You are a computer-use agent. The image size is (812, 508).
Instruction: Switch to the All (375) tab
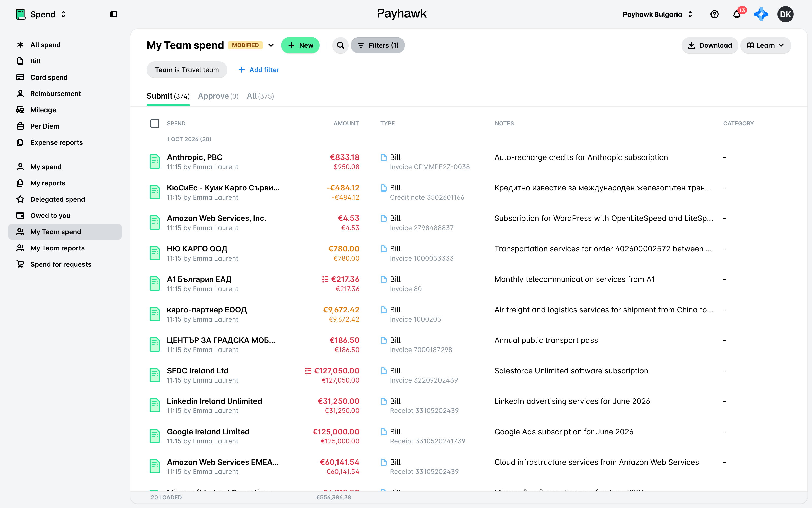click(260, 96)
